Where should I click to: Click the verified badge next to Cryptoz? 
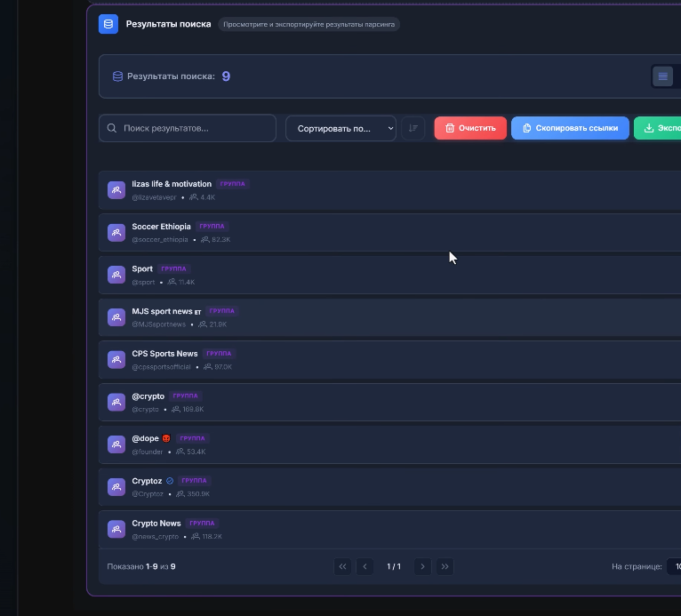tap(170, 481)
